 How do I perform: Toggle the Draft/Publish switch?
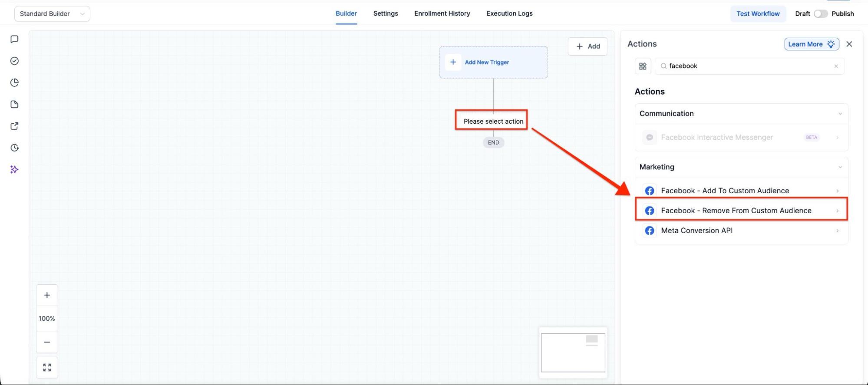tap(820, 14)
